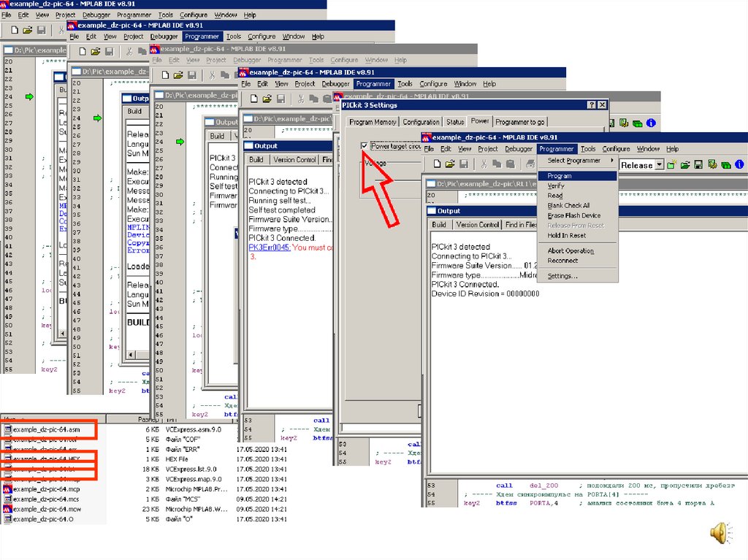Click Open Project icon right of the Release dropdown
The image size is (748, 560).
click(x=685, y=164)
